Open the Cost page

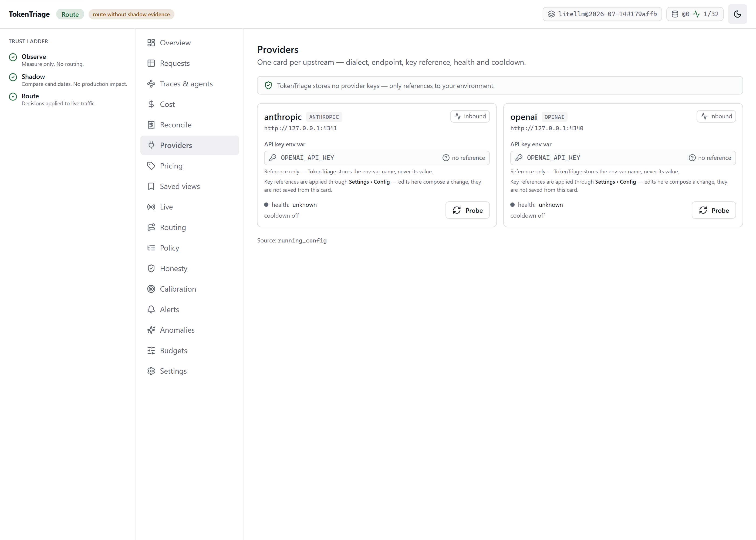point(190,104)
